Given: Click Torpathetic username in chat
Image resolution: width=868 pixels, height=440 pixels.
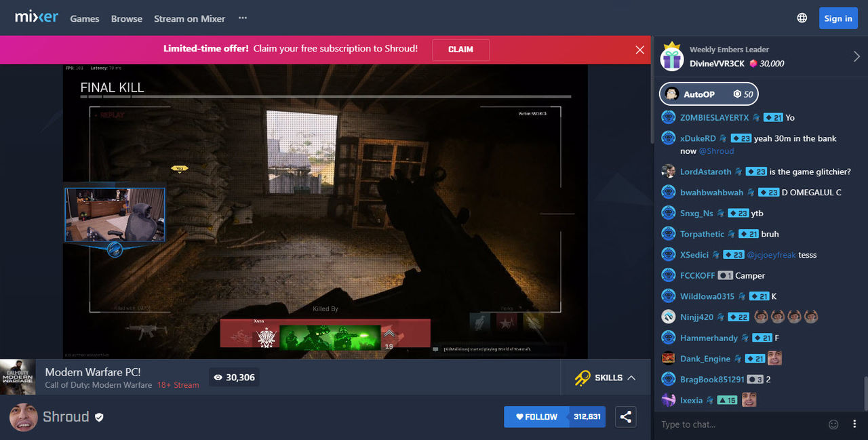Looking at the screenshot, I should [x=702, y=234].
